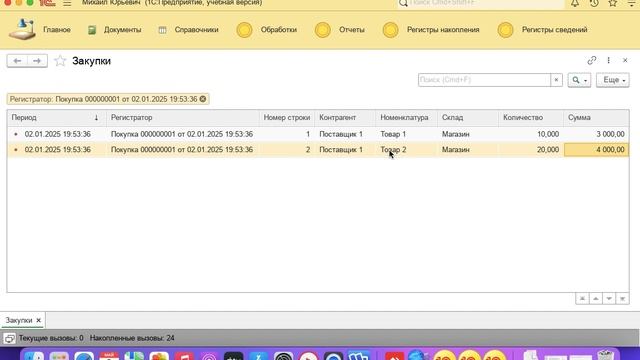Close the Закупки form with X
This screenshot has height=360, width=640.
(625, 60)
